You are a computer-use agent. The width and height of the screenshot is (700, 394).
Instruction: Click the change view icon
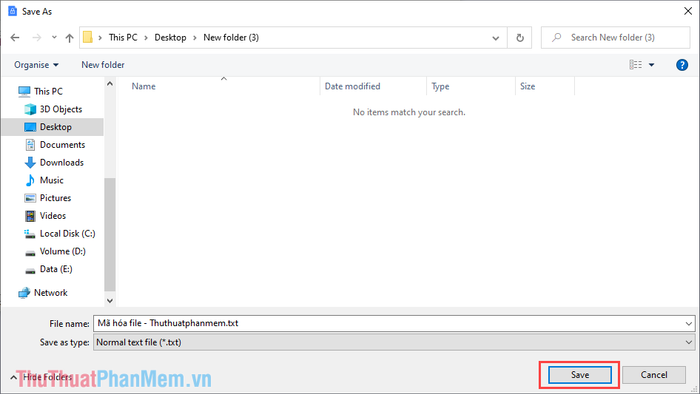[636, 65]
